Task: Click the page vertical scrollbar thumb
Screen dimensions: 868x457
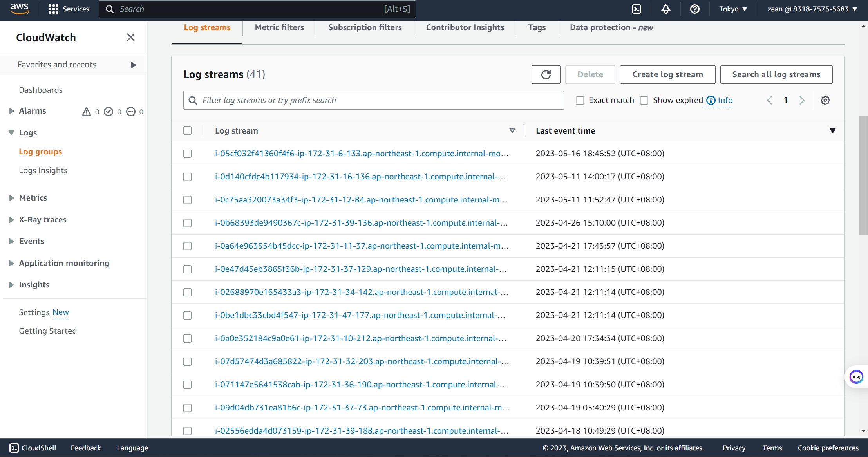Action: pyautogui.click(x=863, y=175)
